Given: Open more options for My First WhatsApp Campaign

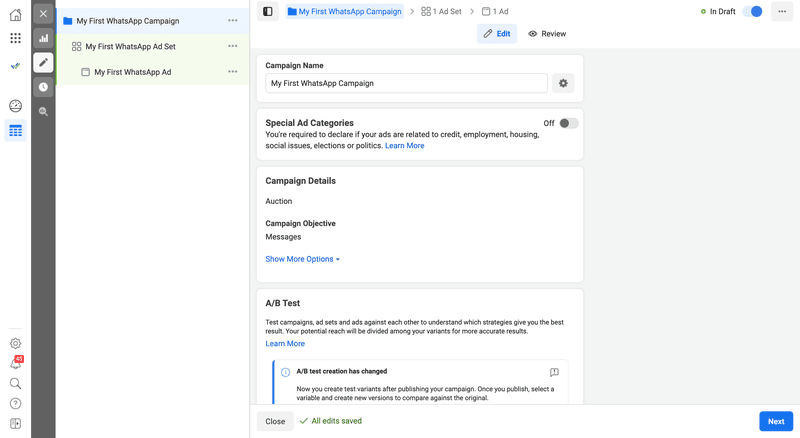Looking at the screenshot, I should (x=233, y=20).
